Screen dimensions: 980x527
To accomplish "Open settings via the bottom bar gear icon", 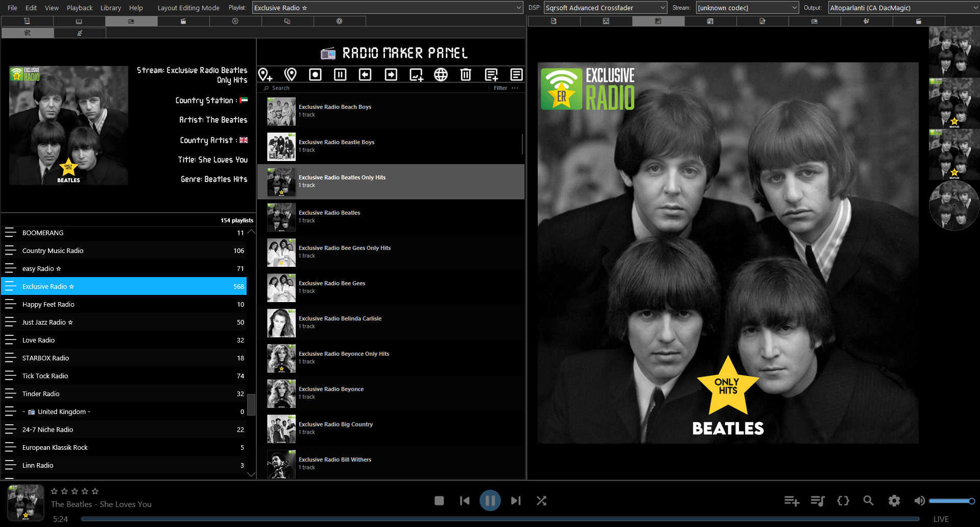I will click(894, 501).
